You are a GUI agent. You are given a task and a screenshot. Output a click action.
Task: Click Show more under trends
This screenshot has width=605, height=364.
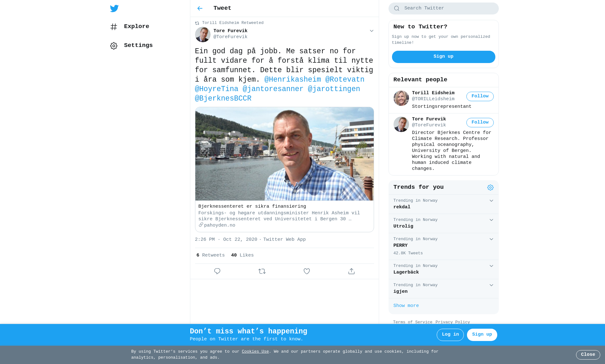(x=406, y=306)
